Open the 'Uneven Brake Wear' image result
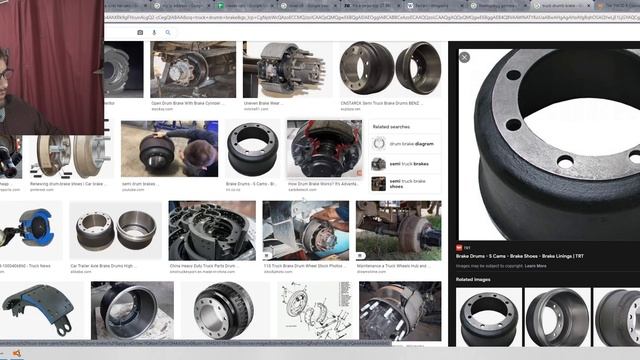The width and height of the screenshot is (640, 360). [287, 69]
